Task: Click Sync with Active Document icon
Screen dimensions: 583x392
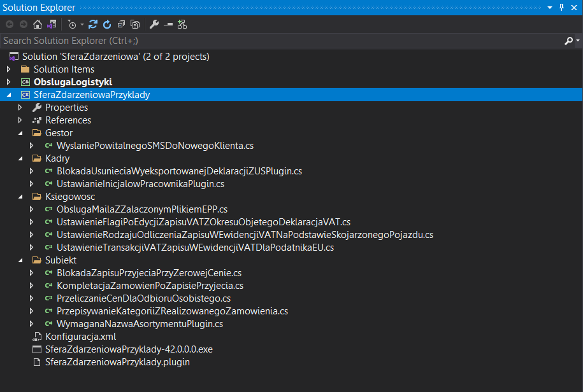Action: pos(93,24)
